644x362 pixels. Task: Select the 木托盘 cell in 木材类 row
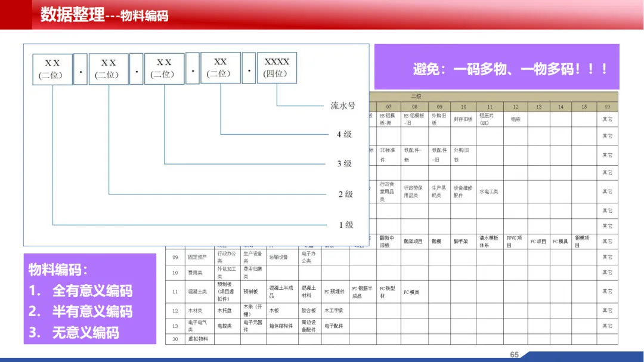point(225,310)
